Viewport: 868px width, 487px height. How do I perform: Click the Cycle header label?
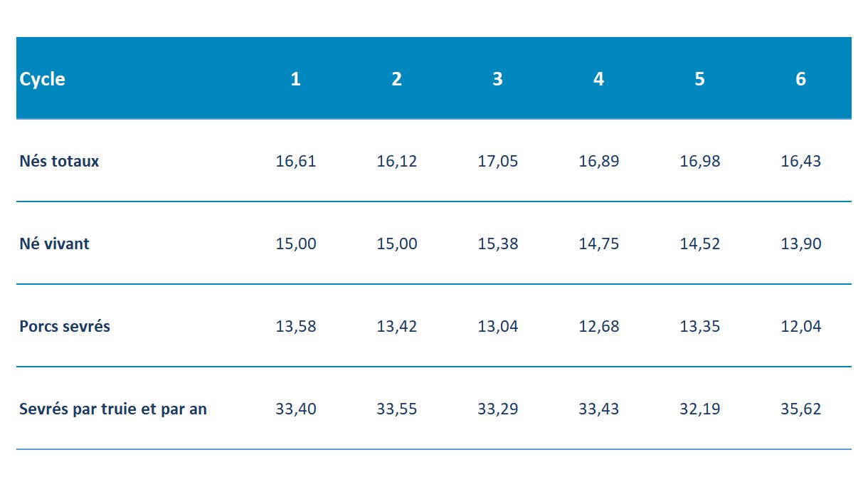(x=42, y=79)
